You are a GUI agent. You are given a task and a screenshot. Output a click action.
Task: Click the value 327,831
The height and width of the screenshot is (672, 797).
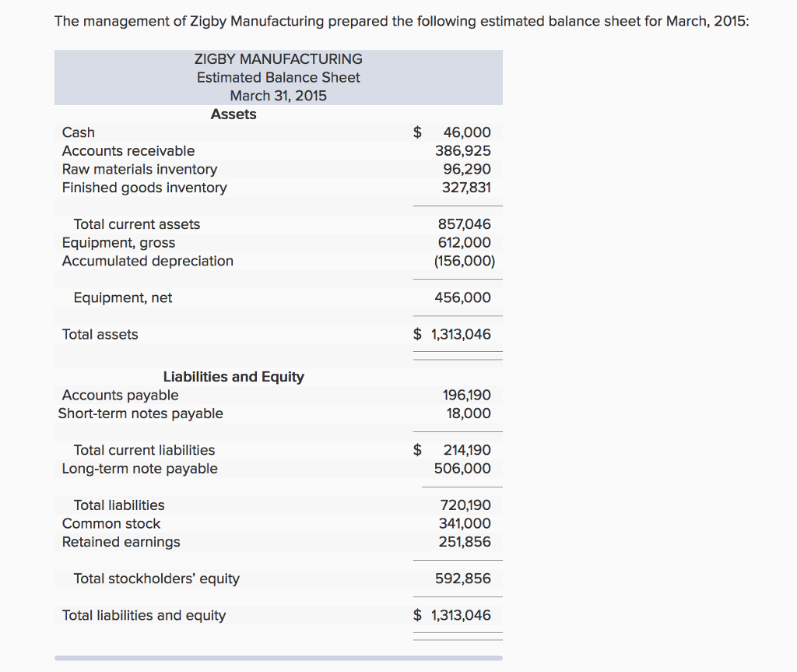[467, 187]
